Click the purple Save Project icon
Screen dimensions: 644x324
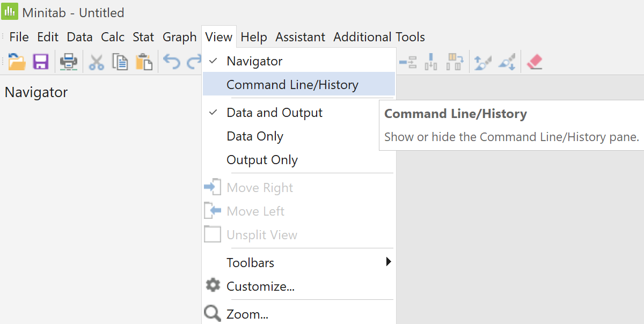pyautogui.click(x=41, y=62)
